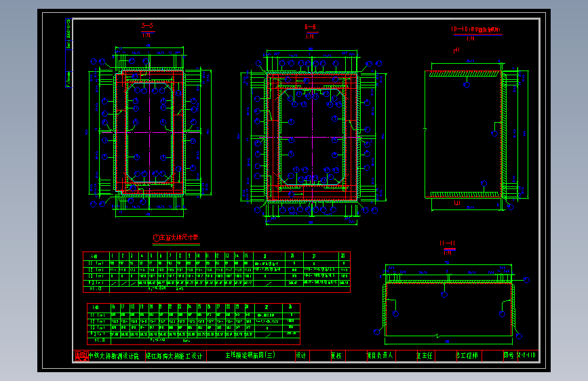Select the 总工程师 title block cell
This screenshot has width=588, height=381.
point(467,355)
